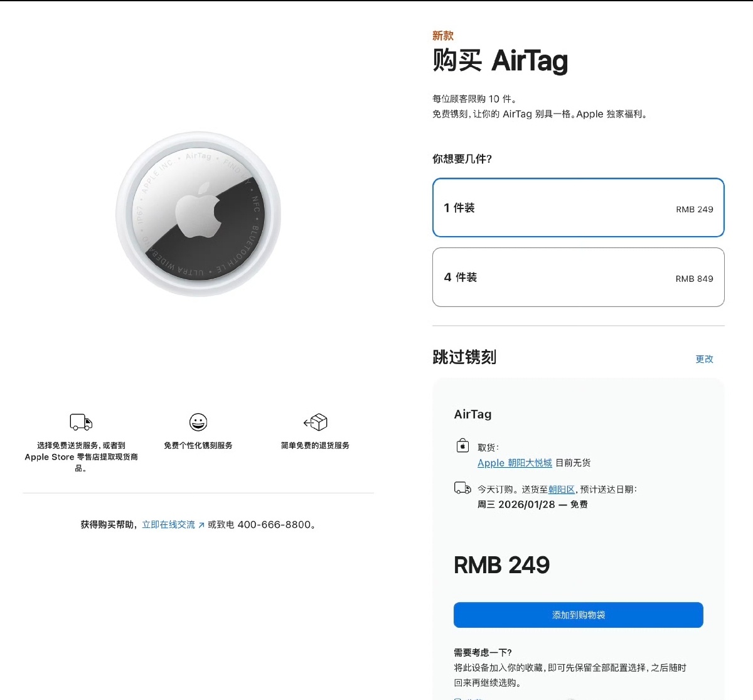Viewport: 753px width, 700px height.
Task: Click the delivery truck icon next to 今天订购
Action: coord(462,487)
